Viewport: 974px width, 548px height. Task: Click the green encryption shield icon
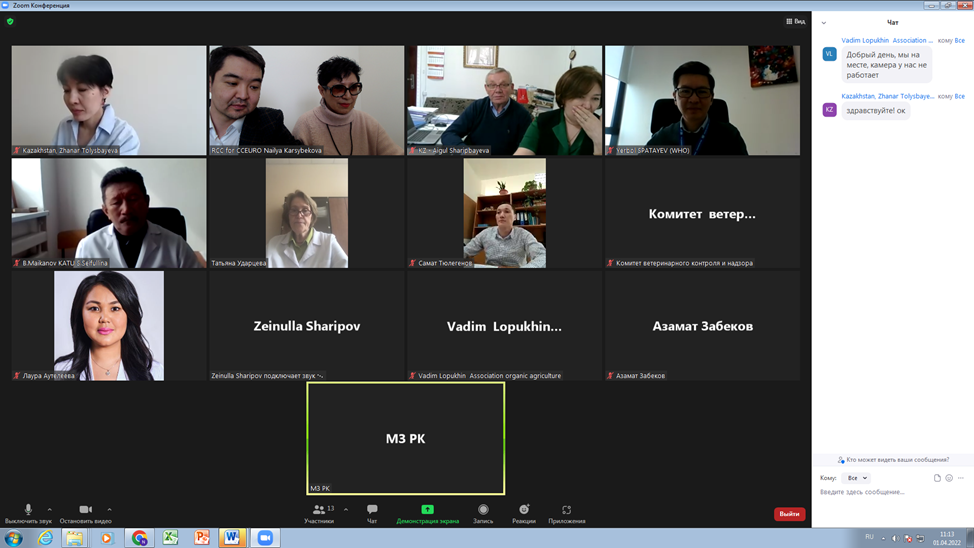coord(10,21)
